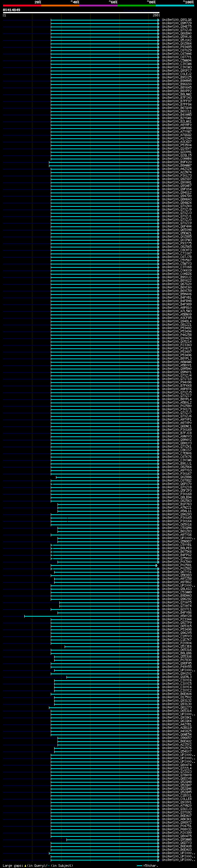Select hit label UniRef100_P02581
Viewport: 197px width, 868px height.
(177, 565)
